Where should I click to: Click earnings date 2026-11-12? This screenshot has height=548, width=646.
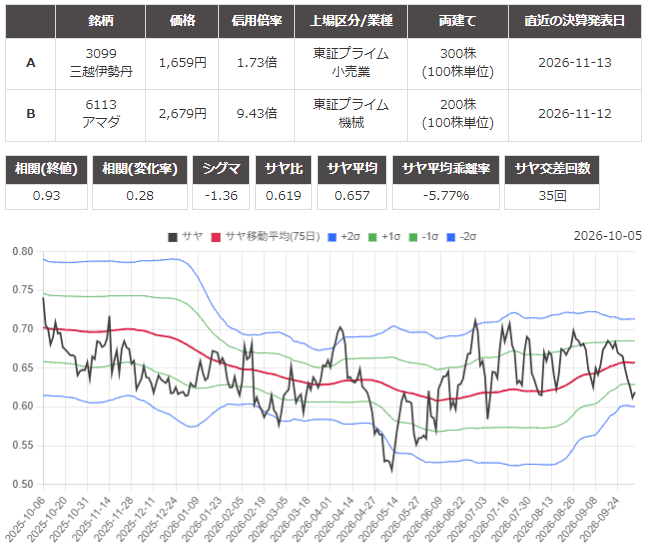click(575, 114)
